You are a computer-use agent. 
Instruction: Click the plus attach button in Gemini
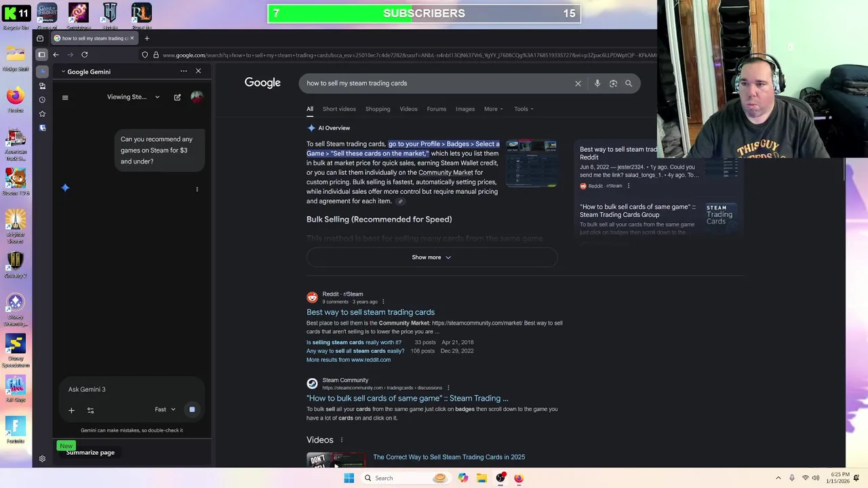pyautogui.click(x=71, y=409)
